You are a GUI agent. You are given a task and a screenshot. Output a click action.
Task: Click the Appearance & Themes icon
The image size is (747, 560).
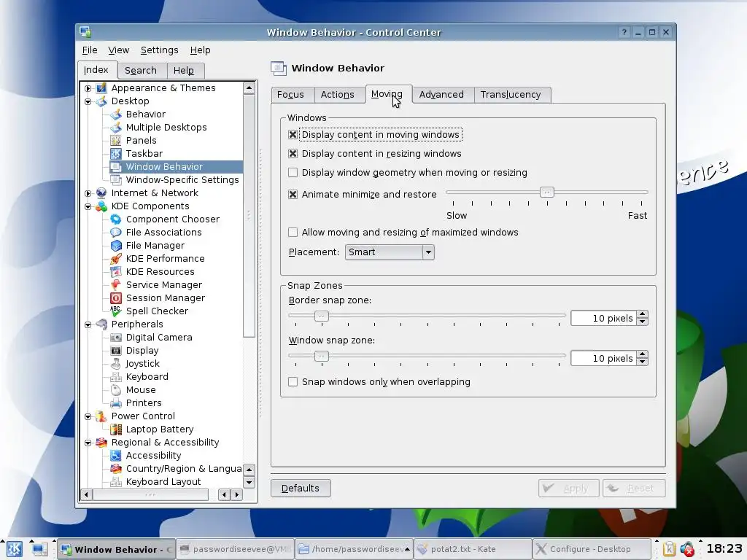click(101, 88)
